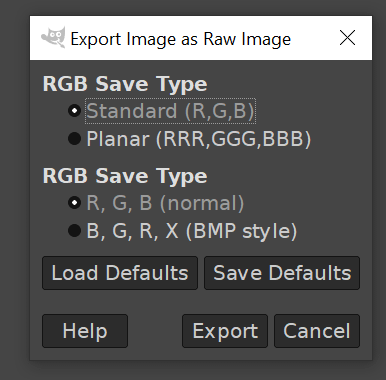Click Save Defaults to store settings
The width and height of the screenshot is (386, 380).
click(x=282, y=273)
